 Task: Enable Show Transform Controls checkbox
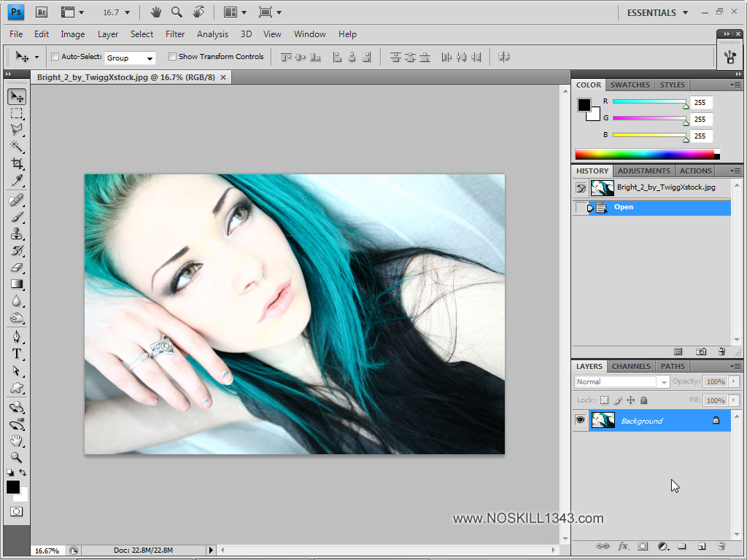[x=172, y=57]
